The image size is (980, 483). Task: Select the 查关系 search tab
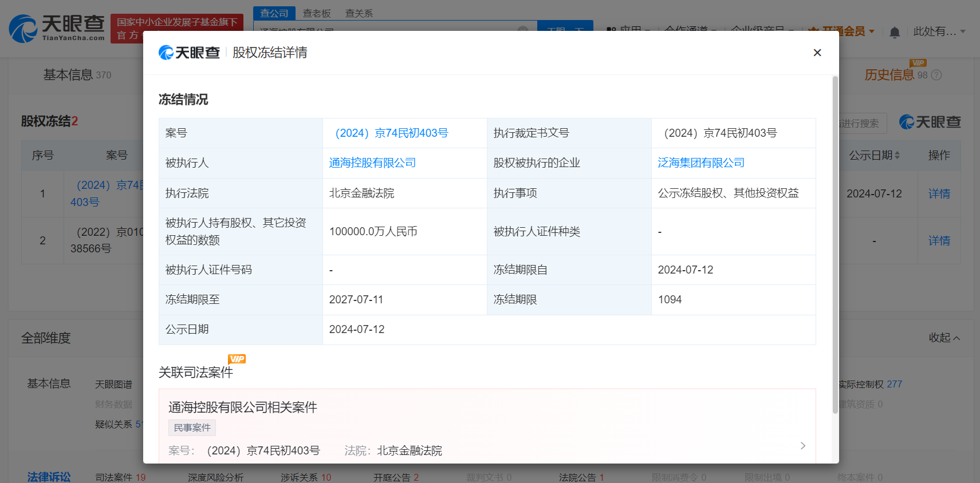[x=359, y=13]
